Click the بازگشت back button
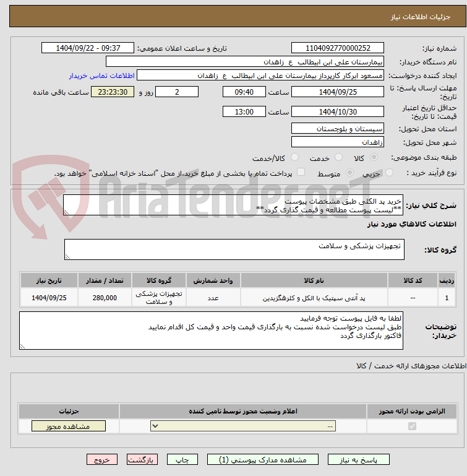 coord(142,460)
